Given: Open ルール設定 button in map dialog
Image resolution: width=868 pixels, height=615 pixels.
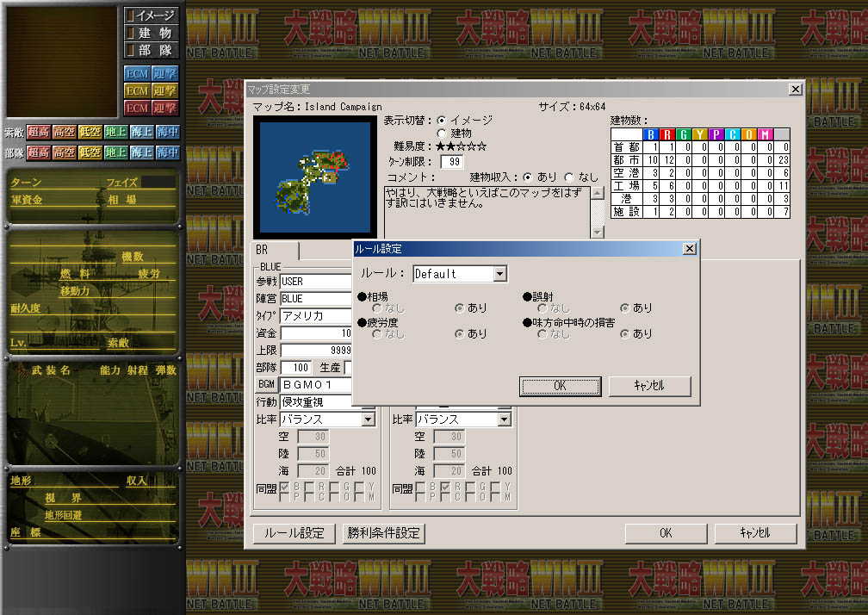Looking at the screenshot, I should coord(294,533).
